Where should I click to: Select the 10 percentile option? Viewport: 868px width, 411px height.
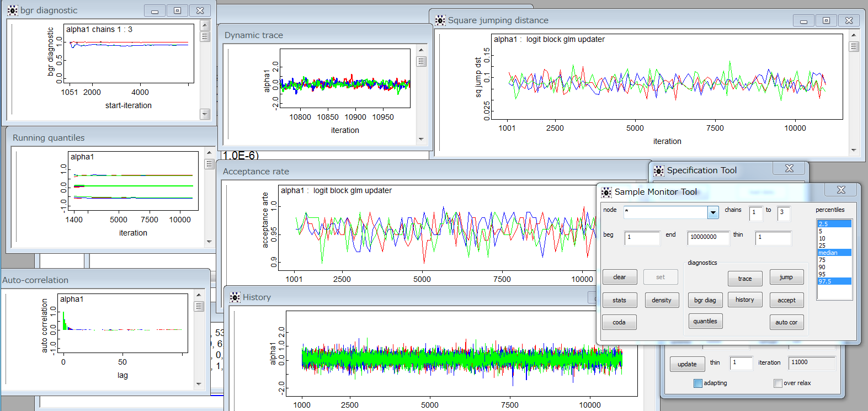pyautogui.click(x=834, y=238)
